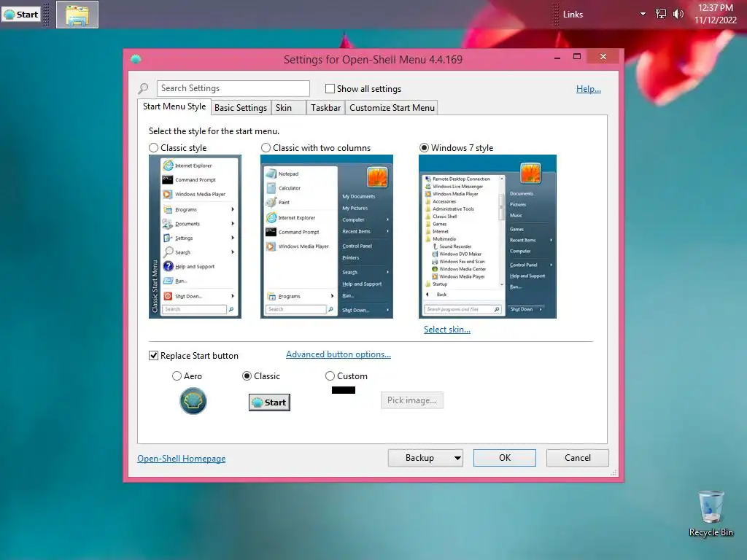Minimize the Open-Shell settings window

[x=557, y=57]
